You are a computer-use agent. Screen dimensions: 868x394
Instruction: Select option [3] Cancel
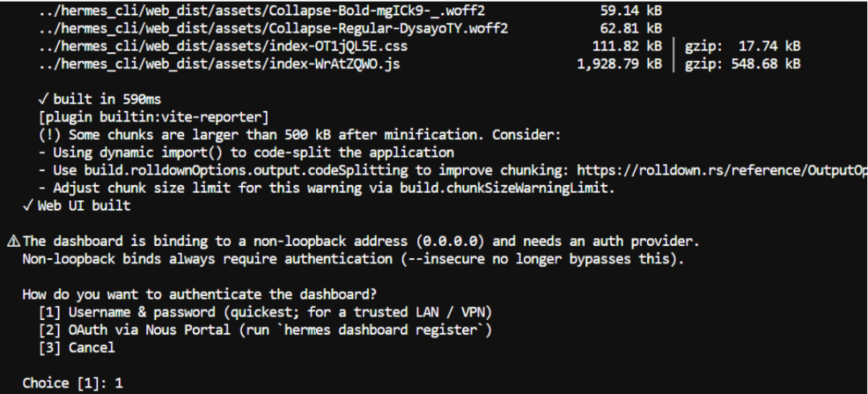click(77, 348)
